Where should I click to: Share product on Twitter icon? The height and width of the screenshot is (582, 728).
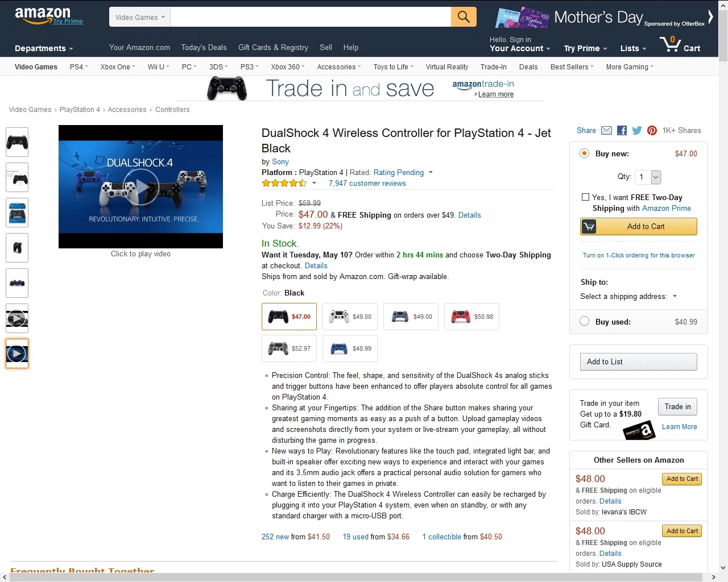pyautogui.click(x=637, y=131)
